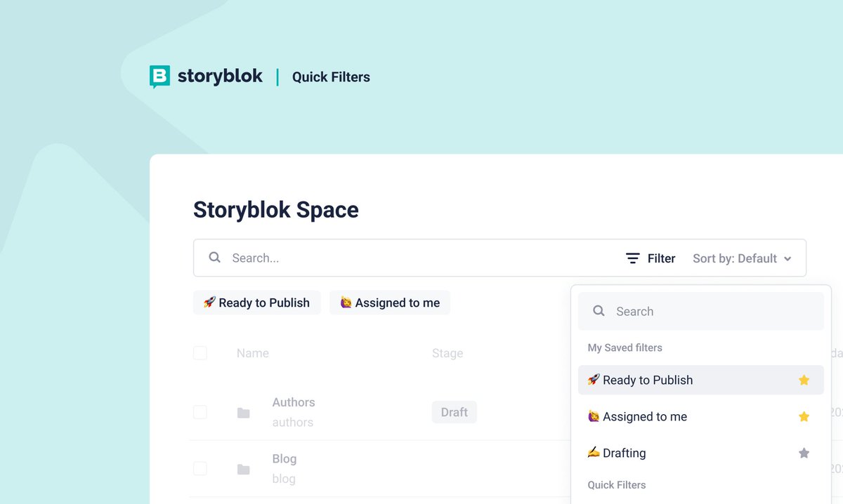Click the Filter lines icon

[633, 258]
